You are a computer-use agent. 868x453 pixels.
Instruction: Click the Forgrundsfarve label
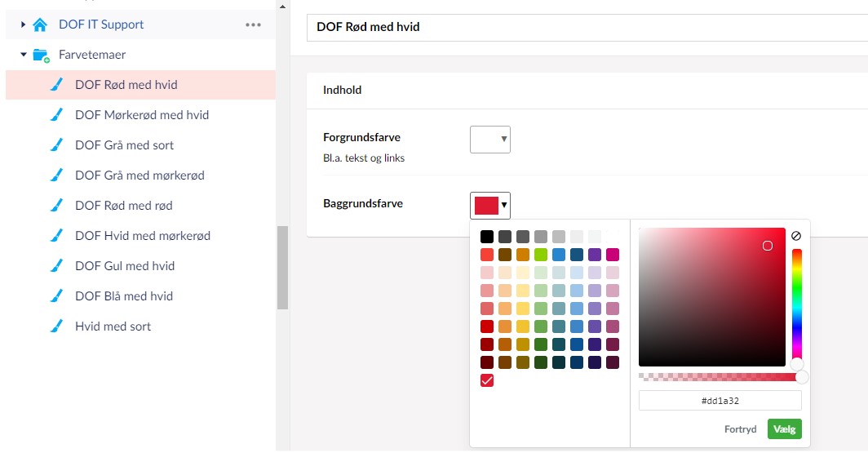point(361,137)
